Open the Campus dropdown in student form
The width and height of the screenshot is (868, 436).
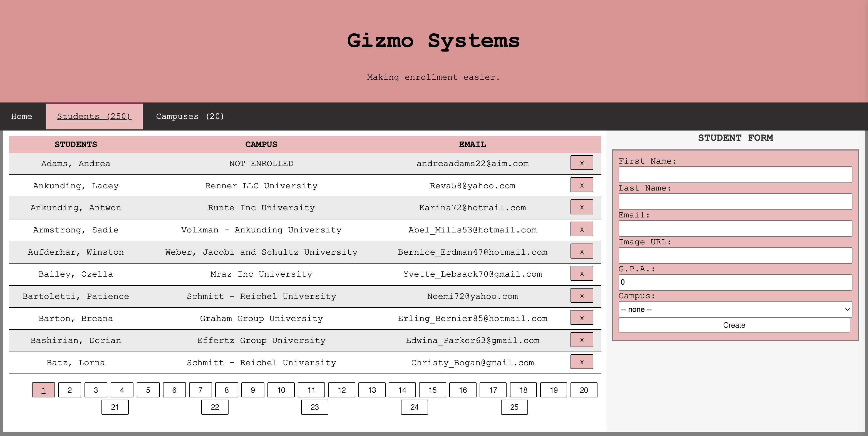click(x=735, y=309)
